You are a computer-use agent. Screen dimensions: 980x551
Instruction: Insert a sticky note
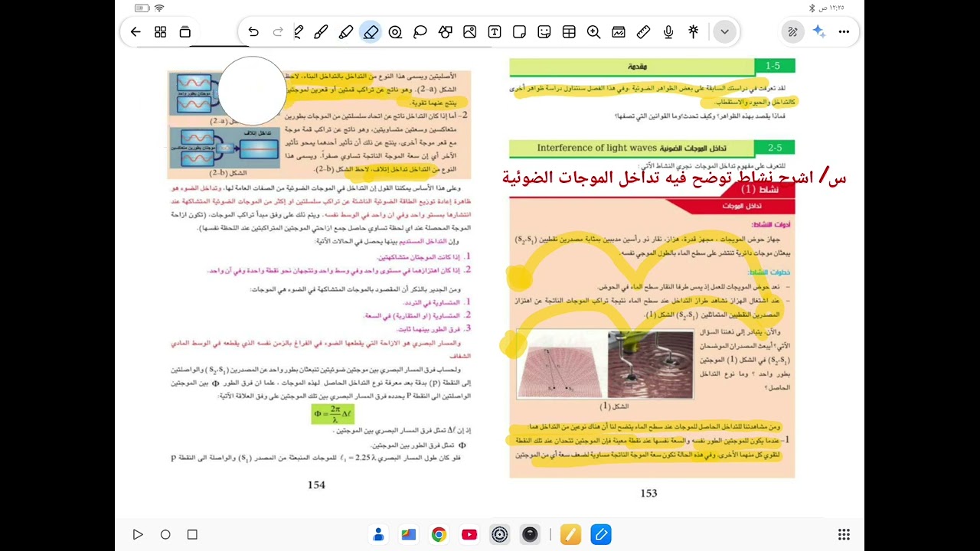coord(519,32)
